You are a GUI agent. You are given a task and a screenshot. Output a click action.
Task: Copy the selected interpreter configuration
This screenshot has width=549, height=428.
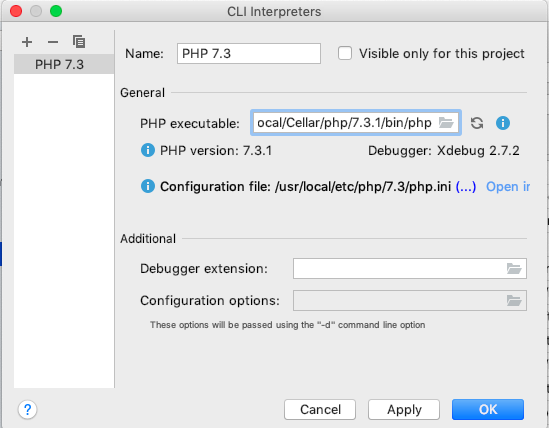pyautogui.click(x=79, y=41)
